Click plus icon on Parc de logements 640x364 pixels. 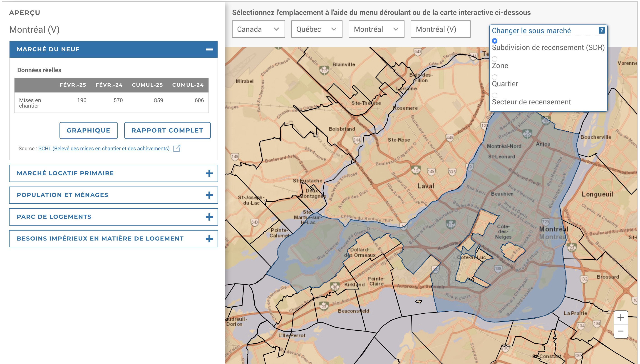(x=209, y=217)
